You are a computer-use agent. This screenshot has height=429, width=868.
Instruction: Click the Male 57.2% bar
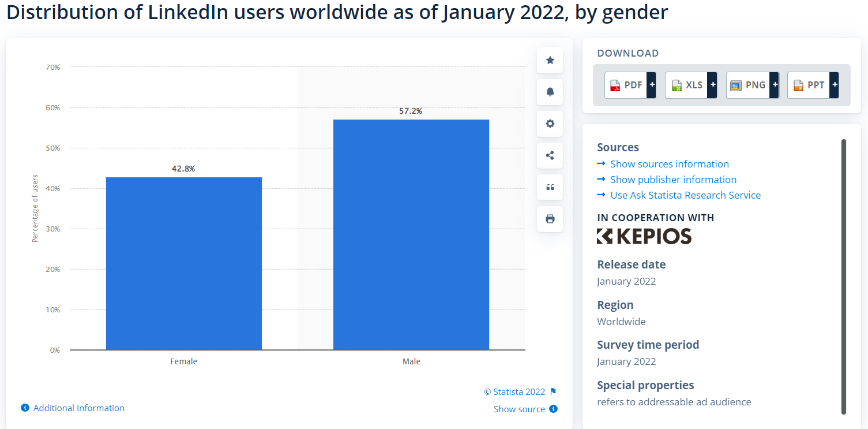click(411, 234)
